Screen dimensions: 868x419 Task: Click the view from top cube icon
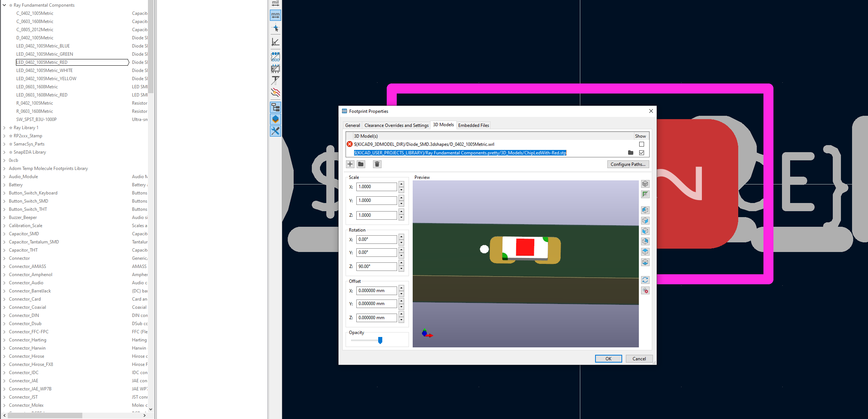[645, 252]
